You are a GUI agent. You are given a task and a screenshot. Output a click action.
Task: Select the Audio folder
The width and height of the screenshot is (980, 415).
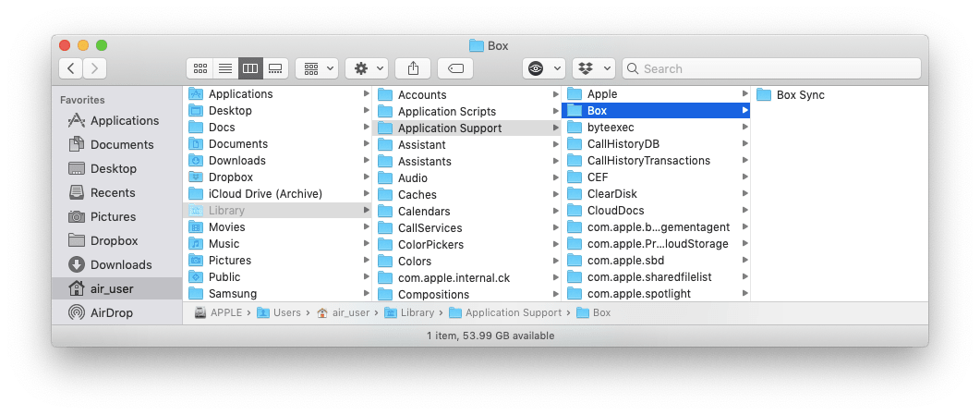(x=466, y=178)
